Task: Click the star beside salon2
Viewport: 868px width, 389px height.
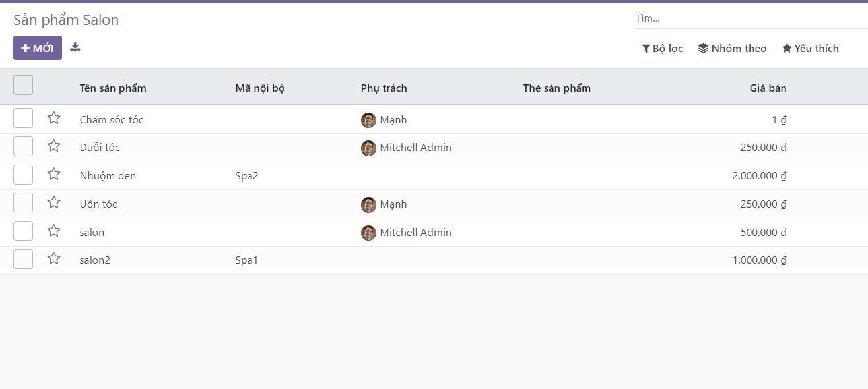Action: pyautogui.click(x=54, y=259)
